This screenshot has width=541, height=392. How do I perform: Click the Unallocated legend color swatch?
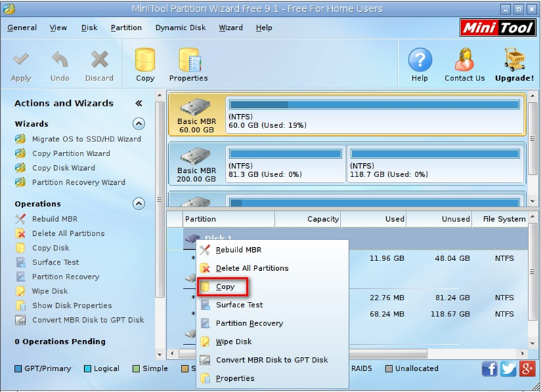[389, 369]
